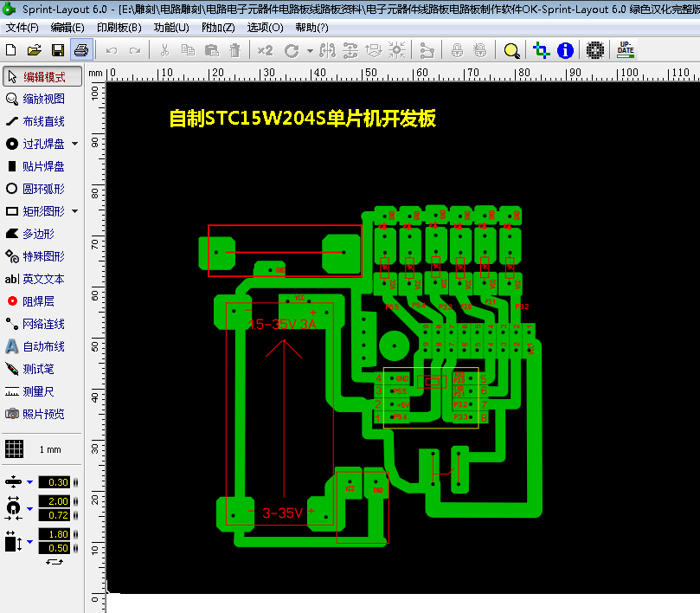Open the 编辑(E) menu
The width and height of the screenshot is (700, 613).
point(67,28)
